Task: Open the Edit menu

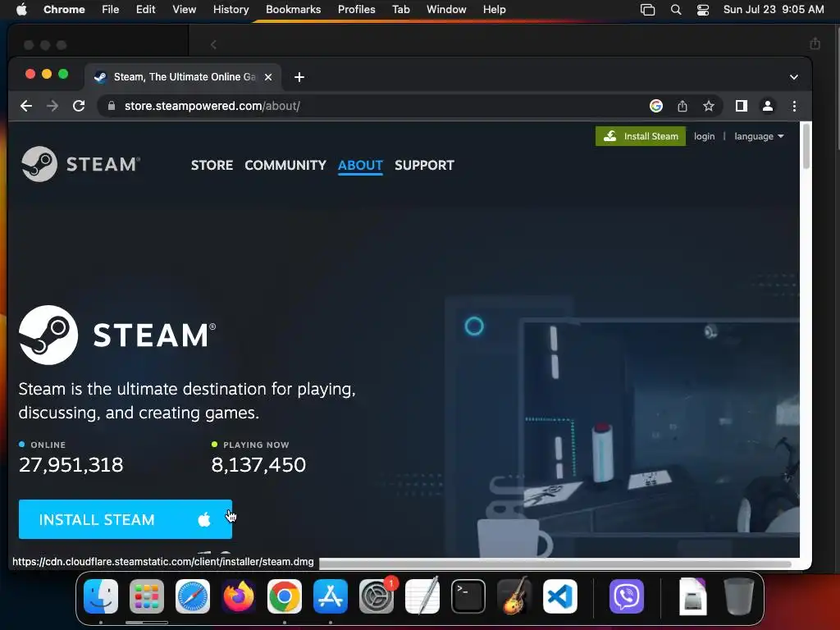Action: pyautogui.click(x=145, y=9)
